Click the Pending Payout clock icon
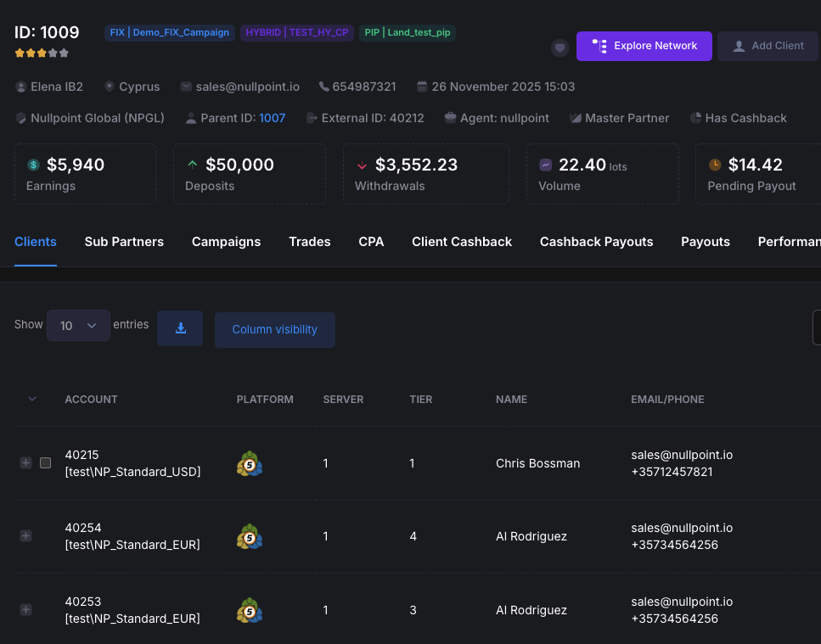Screen dimensions: 821x644 (x=715, y=165)
